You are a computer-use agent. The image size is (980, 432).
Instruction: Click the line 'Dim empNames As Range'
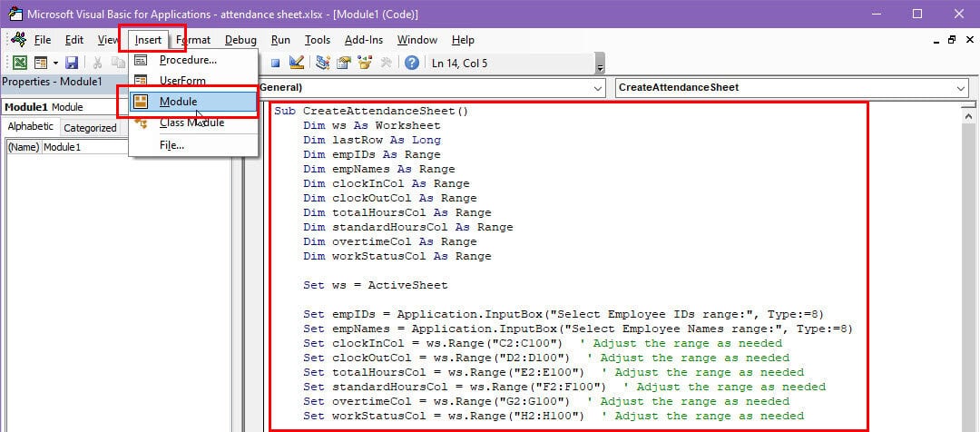pos(378,169)
